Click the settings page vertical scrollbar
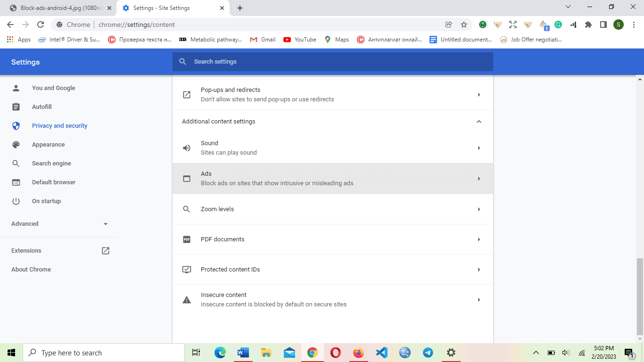Screen dimensions: 644x362 640,296
